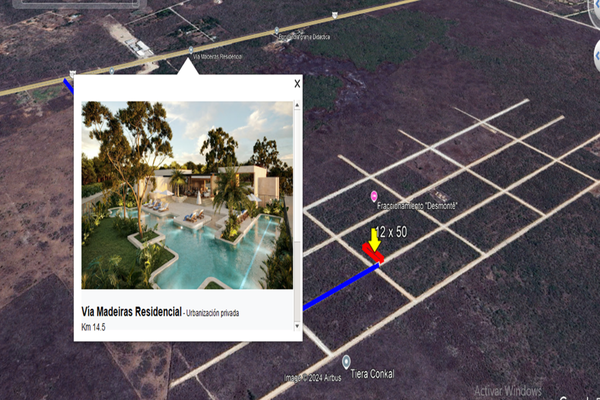Click the balloon scrollbar up arrow
This screenshot has width=600, height=400.
click(x=297, y=105)
